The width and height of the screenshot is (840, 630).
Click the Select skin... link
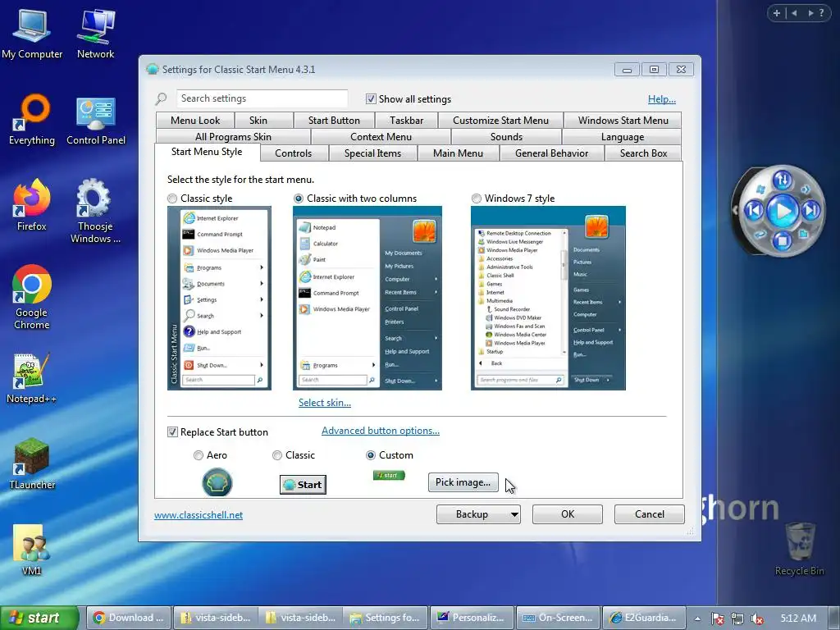(x=325, y=403)
